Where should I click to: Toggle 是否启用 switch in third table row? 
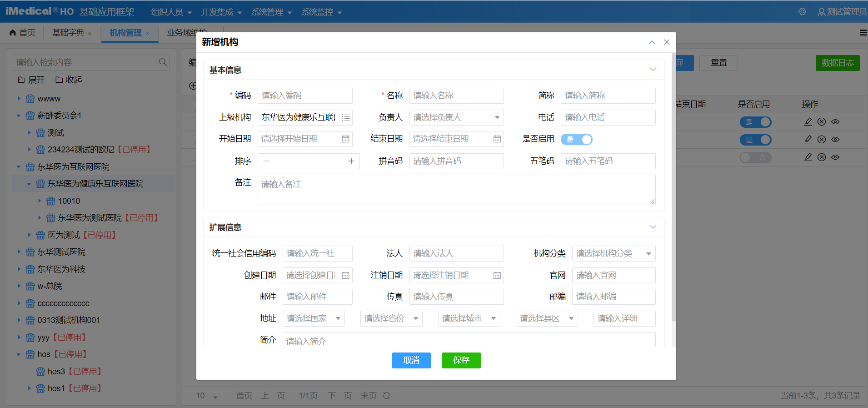click(755, 157)
